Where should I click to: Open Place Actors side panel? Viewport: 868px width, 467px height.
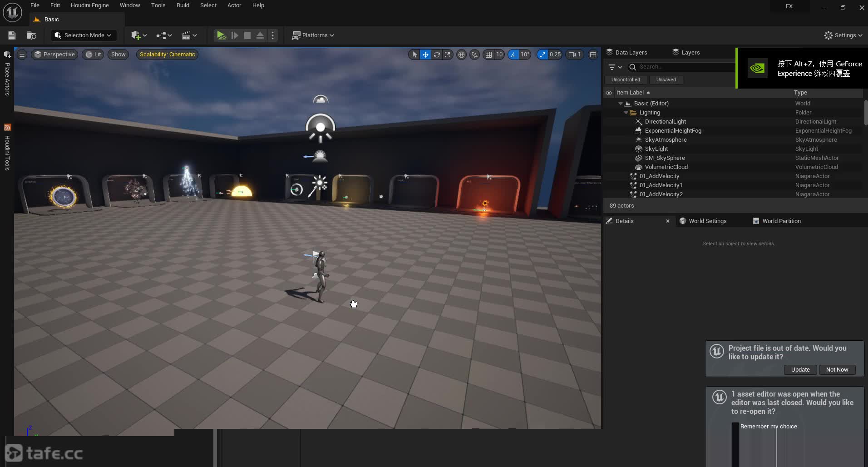click(x=7, y=74)
